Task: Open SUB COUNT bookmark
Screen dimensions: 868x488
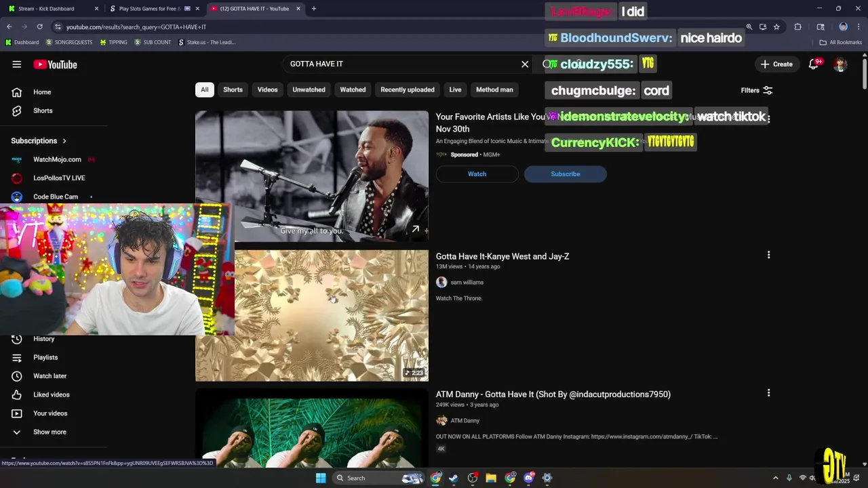Action: [153, 42]
